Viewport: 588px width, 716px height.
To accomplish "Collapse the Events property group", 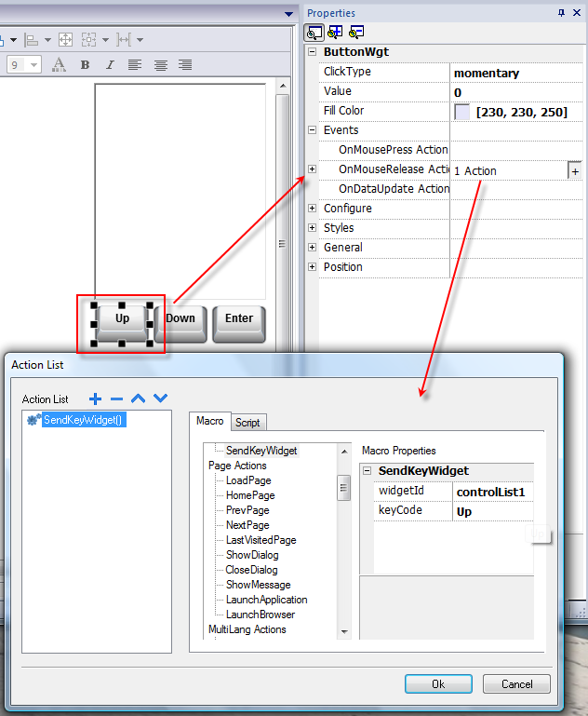I will click(312, 130).
